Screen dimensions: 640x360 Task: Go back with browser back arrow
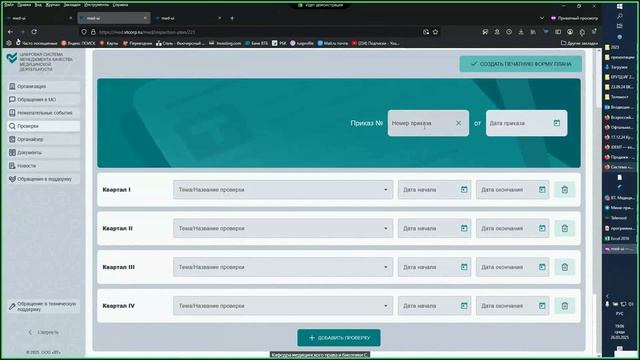point(11,31)
